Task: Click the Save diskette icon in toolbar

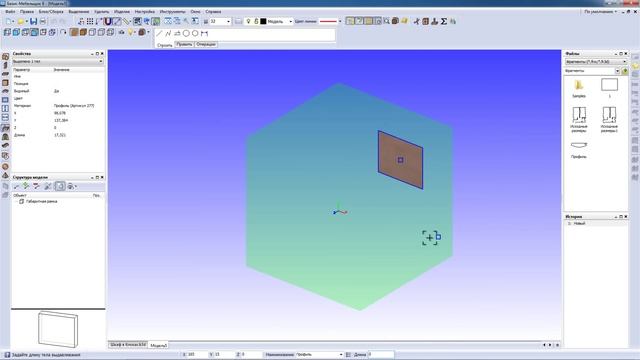Action: [x=33, y=21]
